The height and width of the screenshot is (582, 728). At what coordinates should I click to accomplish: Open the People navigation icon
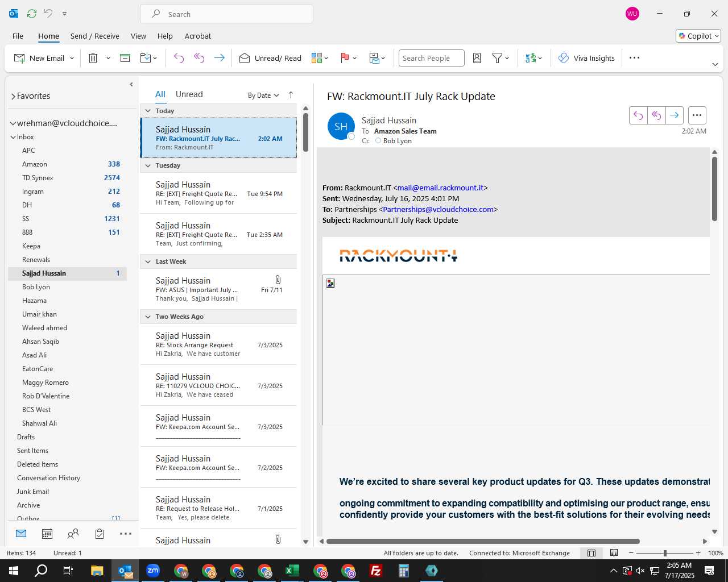click(73, 534)
